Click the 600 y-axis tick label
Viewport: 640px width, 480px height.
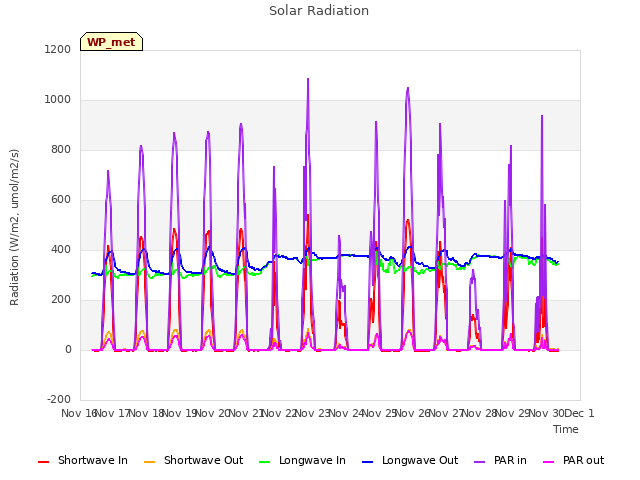coord(61,200)
